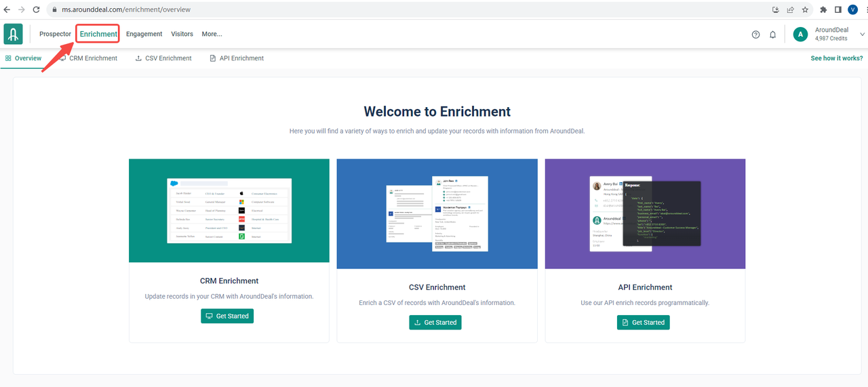Image resolution: width=868 pixels, height=387 pixels.
Task: Expand the More... navigation menu
Action: click(212, 34)
